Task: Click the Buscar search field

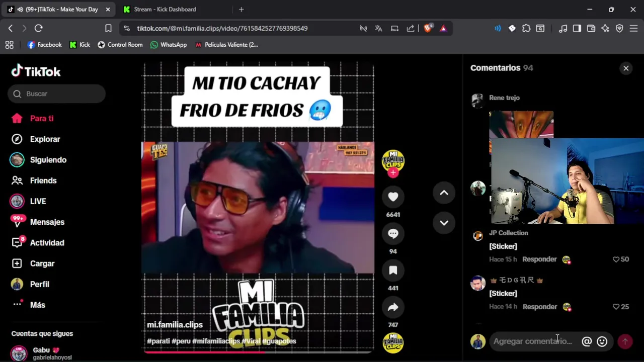Action: pos(56,94)
